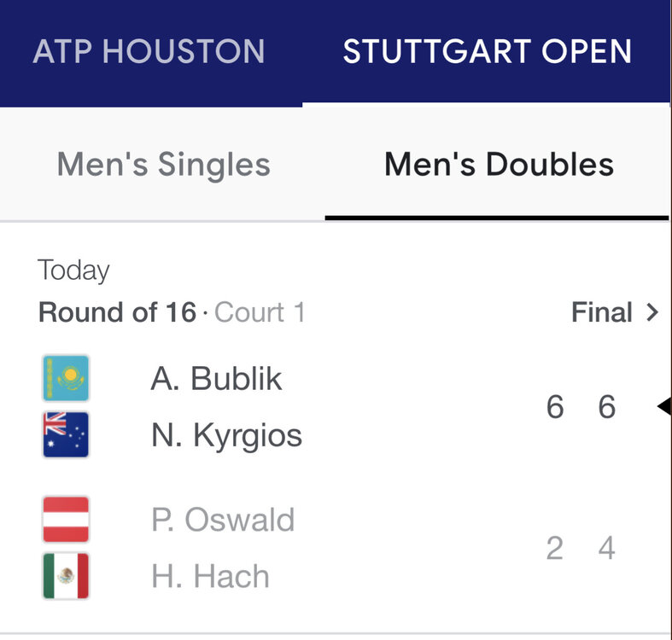
Task: Click the Today date heading
Action: click(74, 271)
